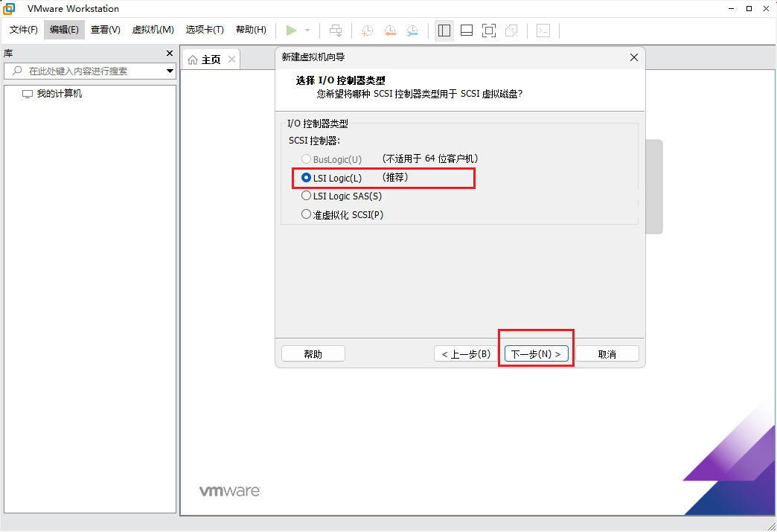Click the search magnifier icon in library
The image size is (777, 532).
(x=17, y=71)
